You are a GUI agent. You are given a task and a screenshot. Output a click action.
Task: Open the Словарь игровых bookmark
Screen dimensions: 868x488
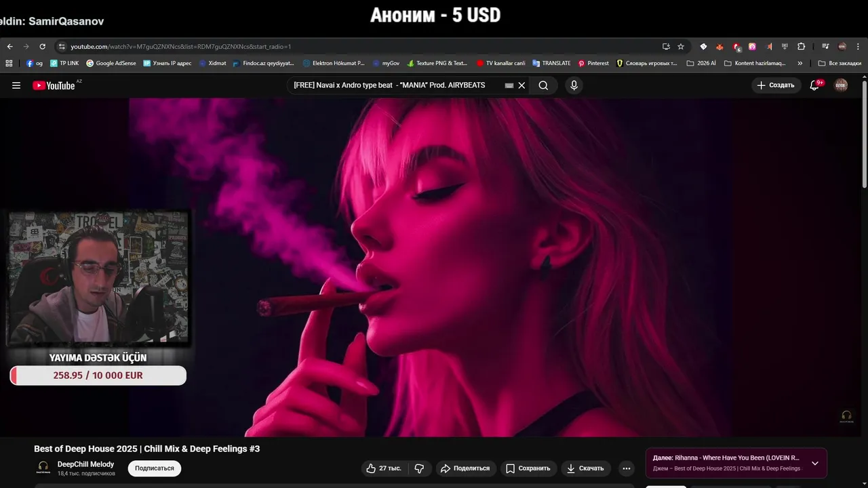pyautogui.click(x=647, y=63)
